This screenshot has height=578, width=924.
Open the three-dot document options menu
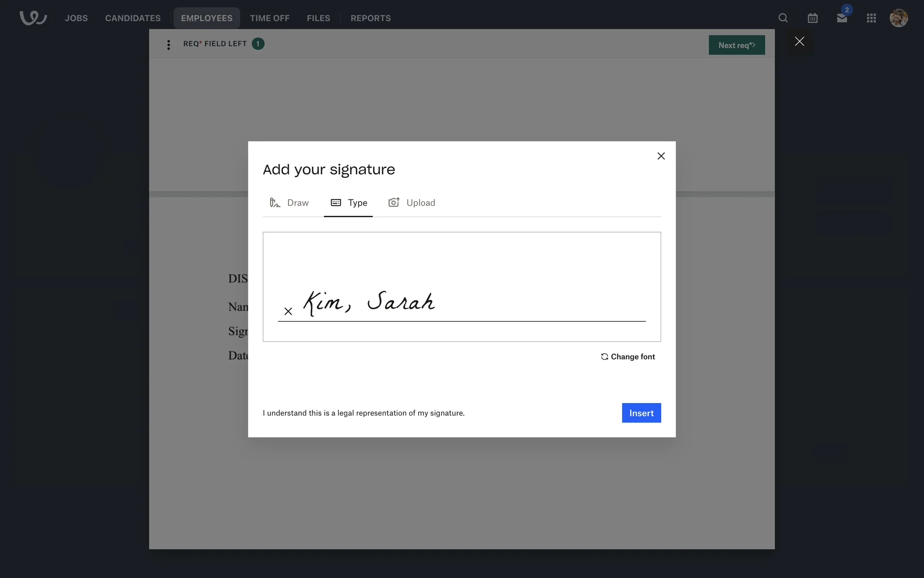tap(168, 45)
